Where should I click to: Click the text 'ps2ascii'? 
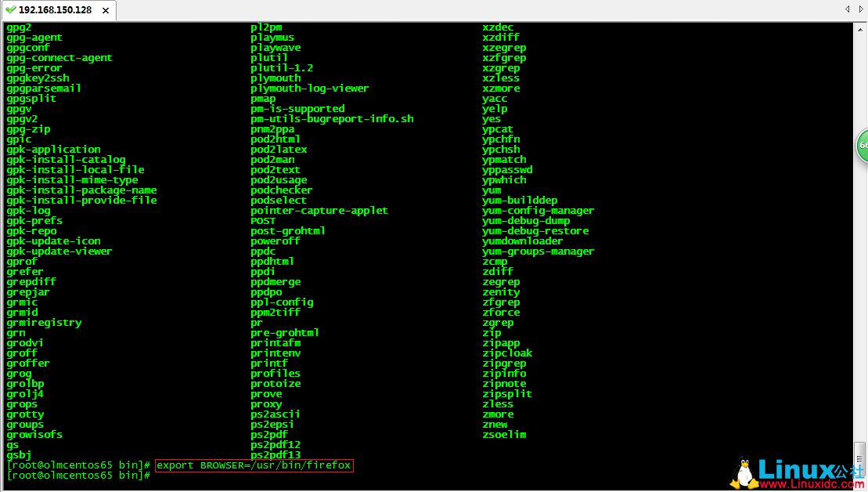(276, 414)
